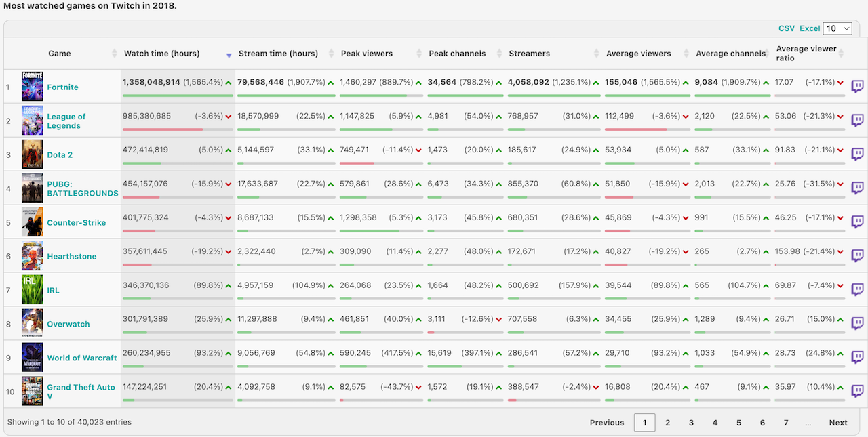
Task: Open Twitch icon for Grand Theft Auto V
Action: (857, 392)
